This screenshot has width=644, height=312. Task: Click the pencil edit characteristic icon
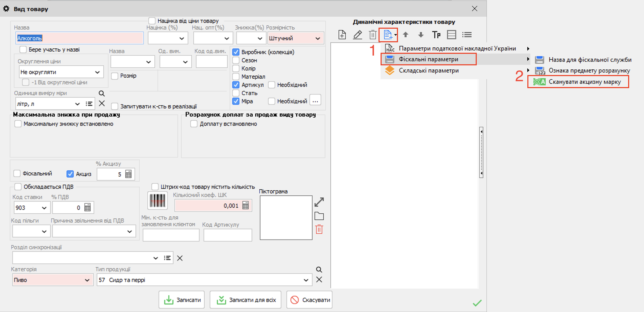(x=357, y=35)
